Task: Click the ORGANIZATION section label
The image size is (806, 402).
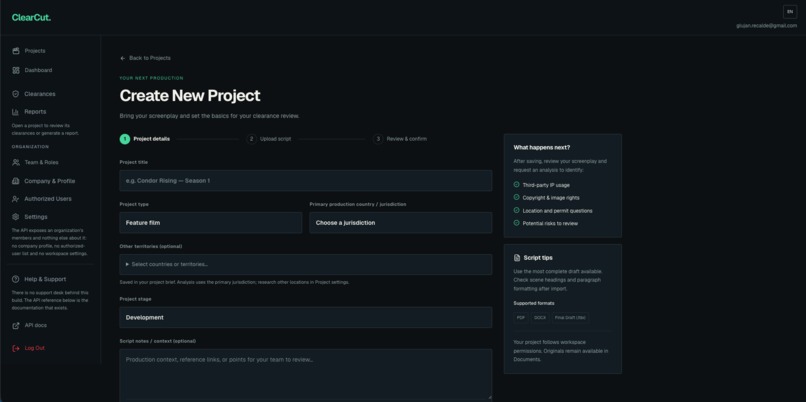Action: (30, 147)
